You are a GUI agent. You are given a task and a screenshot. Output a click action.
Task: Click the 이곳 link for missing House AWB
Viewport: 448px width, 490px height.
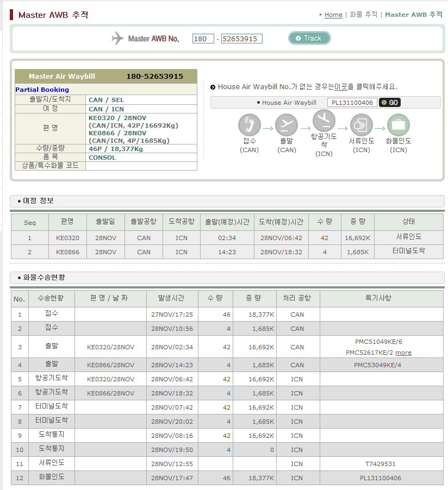click(341, 86)
